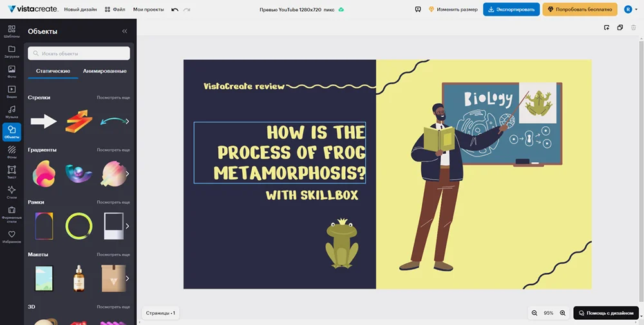The height and width of the screenshot is (325, 644).
Task: Click the Искать объекты search field
Action: tap(79, 53)
